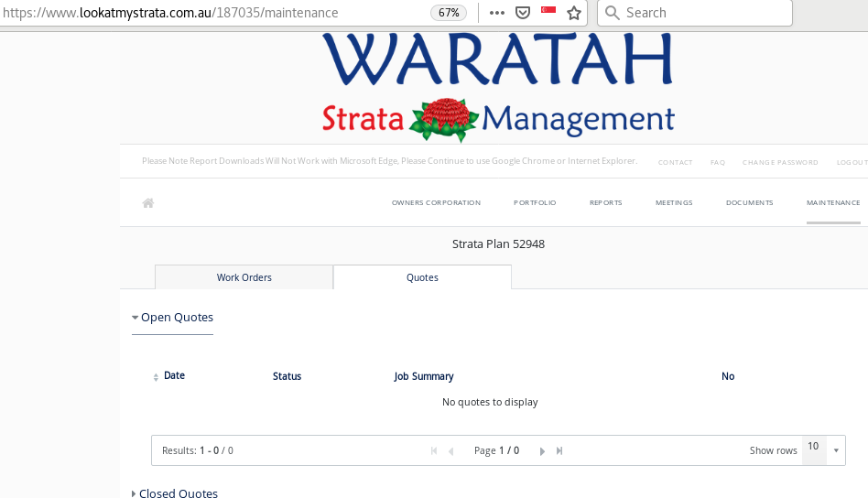868x498 pixels.
Task: Click the home icon in navigation bar
Action: click(147, 203)
